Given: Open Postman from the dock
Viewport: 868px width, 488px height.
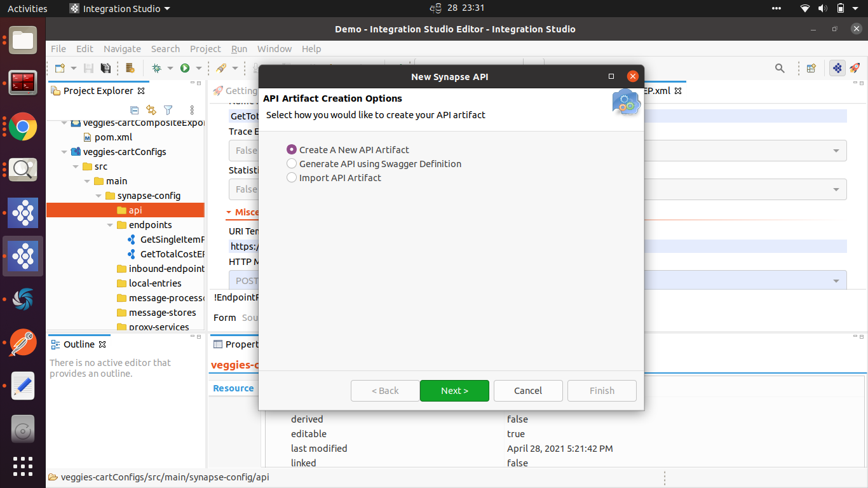Looking at the screenshot, I should pos(23,343).
